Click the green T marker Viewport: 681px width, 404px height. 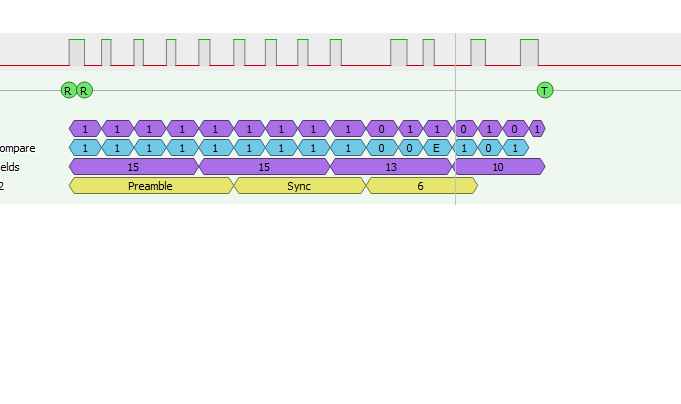pos(544,90)
